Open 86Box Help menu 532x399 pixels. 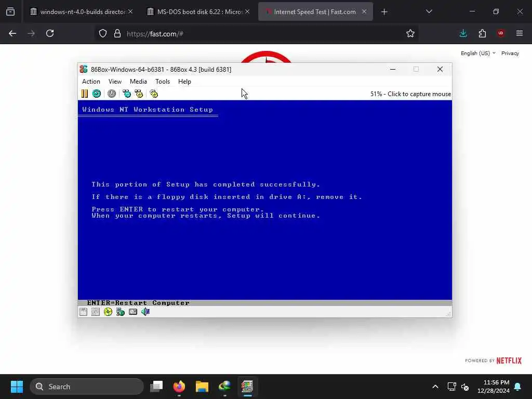[x=184, y=82]
